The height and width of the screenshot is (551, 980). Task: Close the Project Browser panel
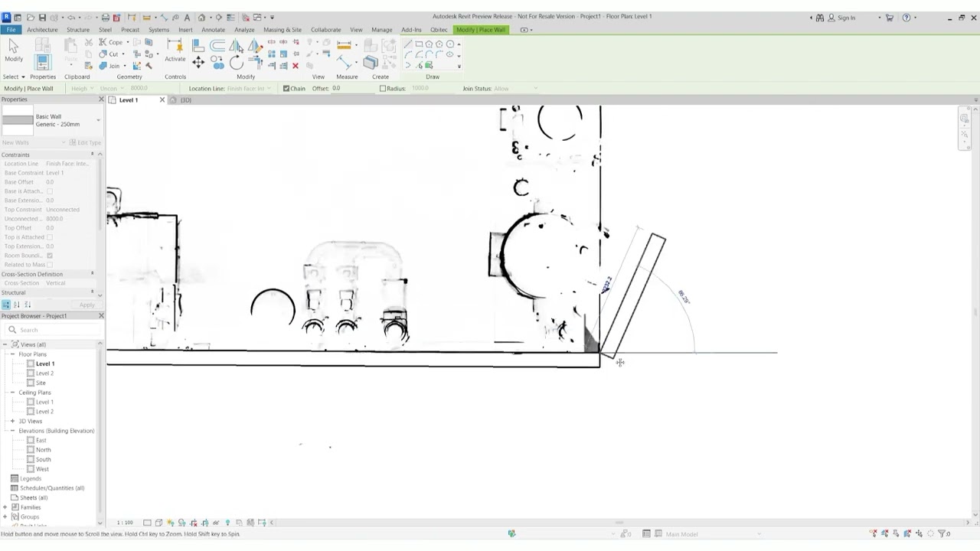tap(101, 316)
